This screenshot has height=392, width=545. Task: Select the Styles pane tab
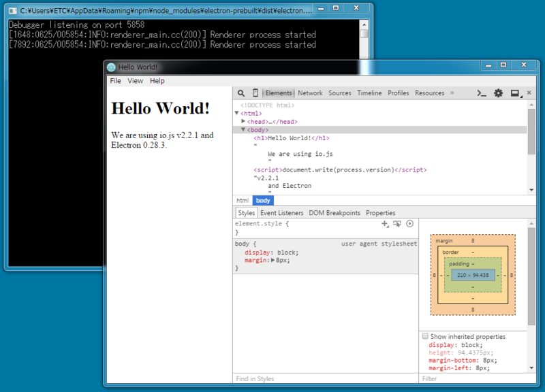(x=247, y=213)
